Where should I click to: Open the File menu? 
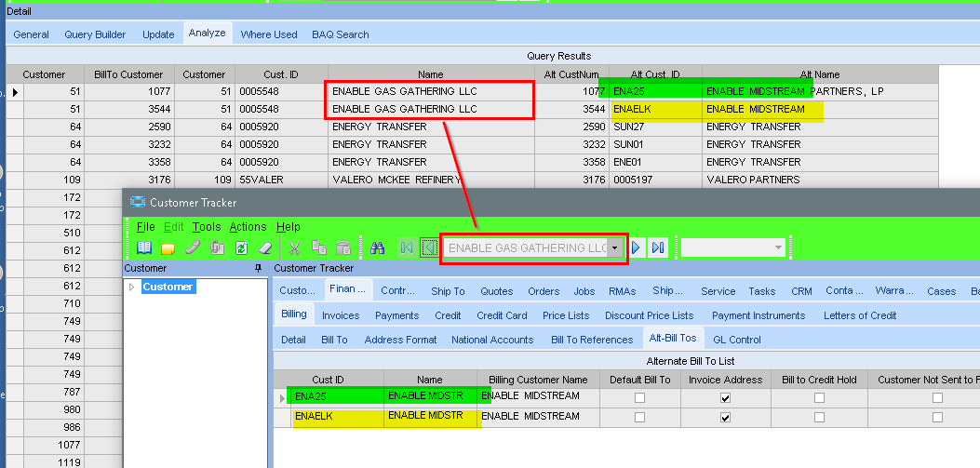tap(145, 227)
